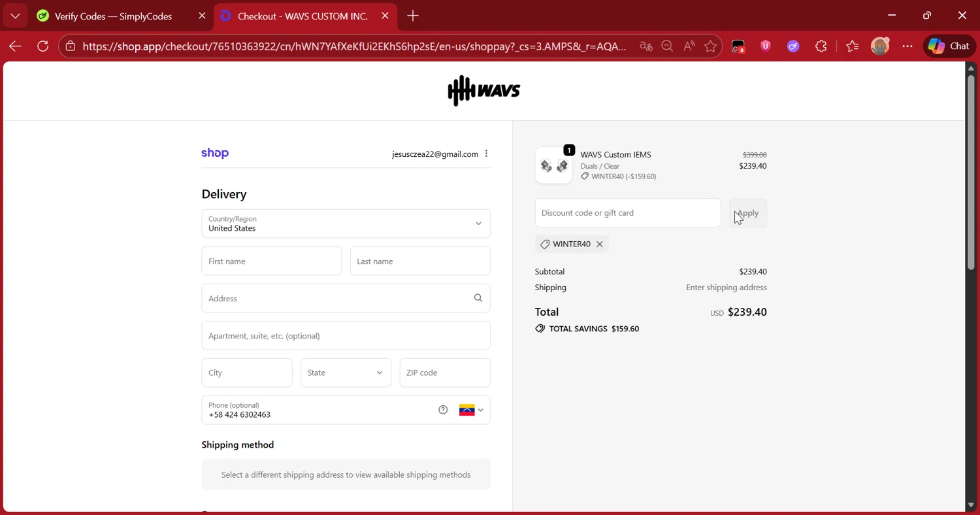
Task: Open the browser profile avatar
Action: pos(880,46)
